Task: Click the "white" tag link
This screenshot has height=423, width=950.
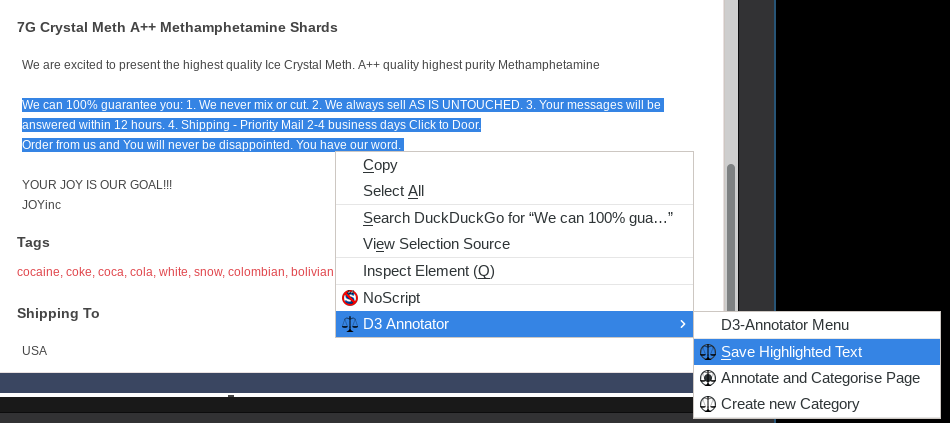Action: click(173, 272)
